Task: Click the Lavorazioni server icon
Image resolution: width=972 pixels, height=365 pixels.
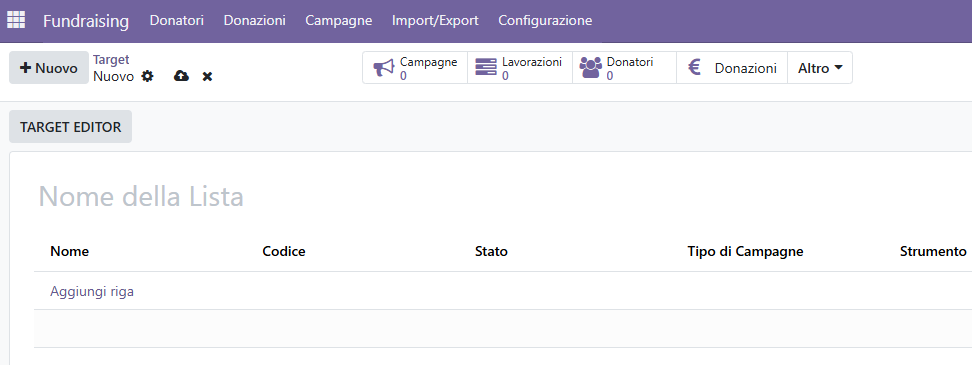Action: point(486,68)
